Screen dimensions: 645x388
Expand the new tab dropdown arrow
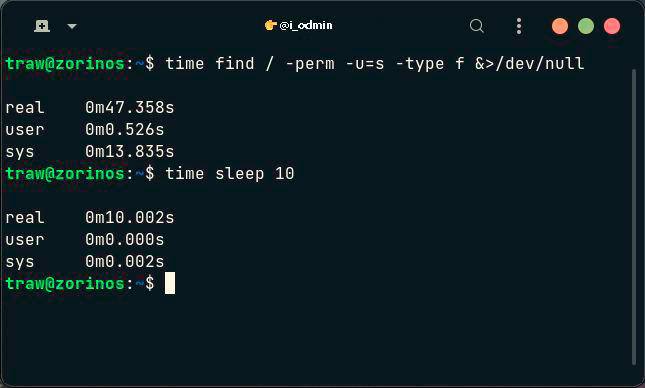pyautogui.click(x=72, y=27)
